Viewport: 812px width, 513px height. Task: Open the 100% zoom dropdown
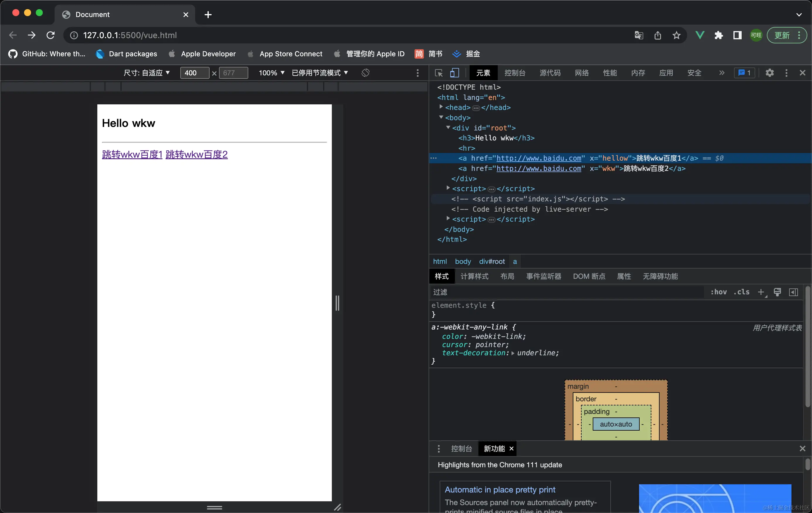271,73
